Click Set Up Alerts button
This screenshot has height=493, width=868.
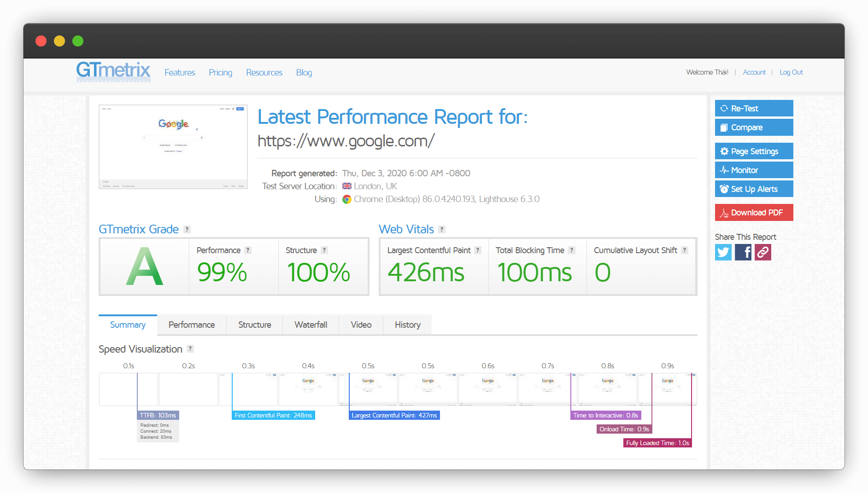coord(754,189)
